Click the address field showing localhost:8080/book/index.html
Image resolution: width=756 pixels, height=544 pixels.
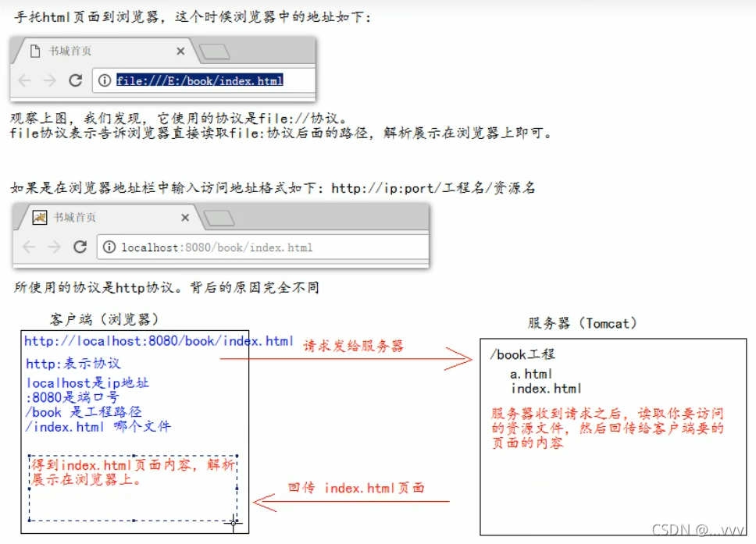[262, 247]
